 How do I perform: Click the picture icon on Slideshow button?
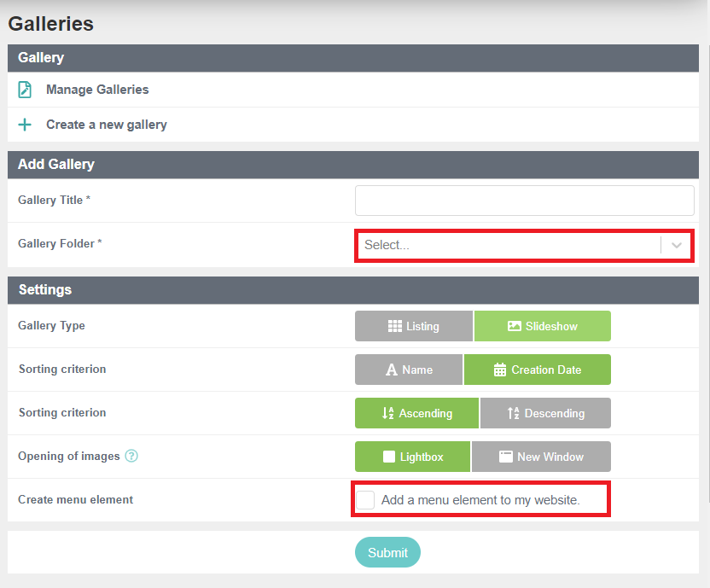pyautogui.click(x=515, y=326)
